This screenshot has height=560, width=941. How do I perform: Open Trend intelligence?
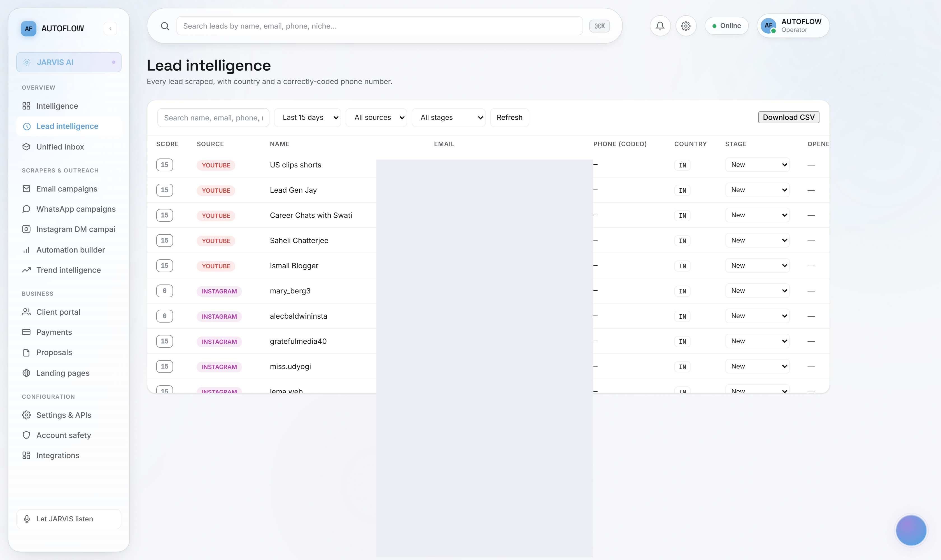[x=69, y=270]
